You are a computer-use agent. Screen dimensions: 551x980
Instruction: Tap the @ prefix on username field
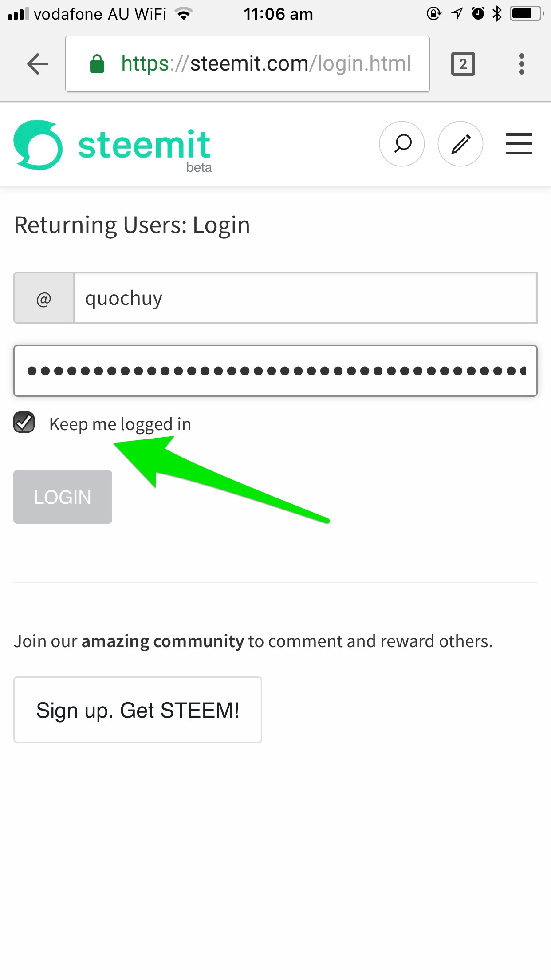[x=44, y=298]
